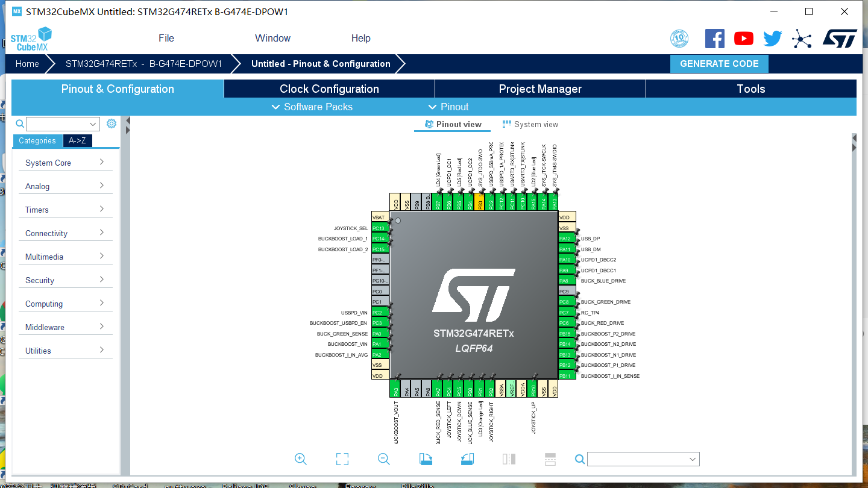Switch to Project Manager tab
The height and width of the screenshot is (488, 868).
(x=540, y=89)
